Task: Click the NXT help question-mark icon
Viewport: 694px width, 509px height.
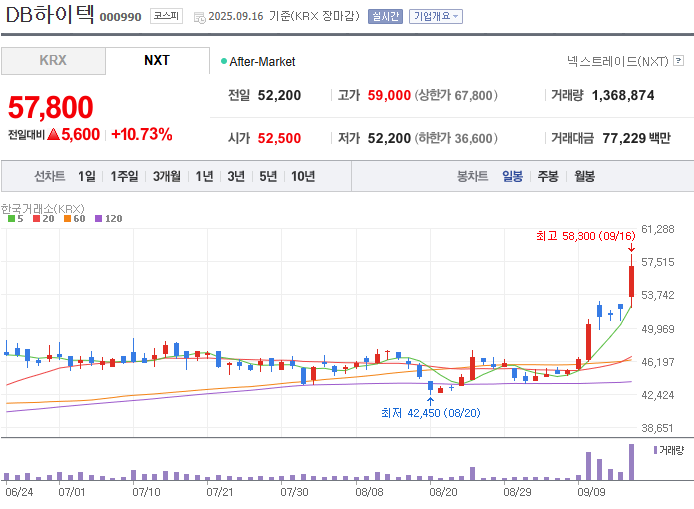Action: [x=678, y=61]
